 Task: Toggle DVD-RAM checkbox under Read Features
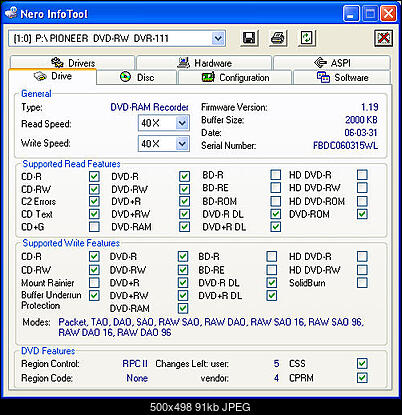click(184, 227)
